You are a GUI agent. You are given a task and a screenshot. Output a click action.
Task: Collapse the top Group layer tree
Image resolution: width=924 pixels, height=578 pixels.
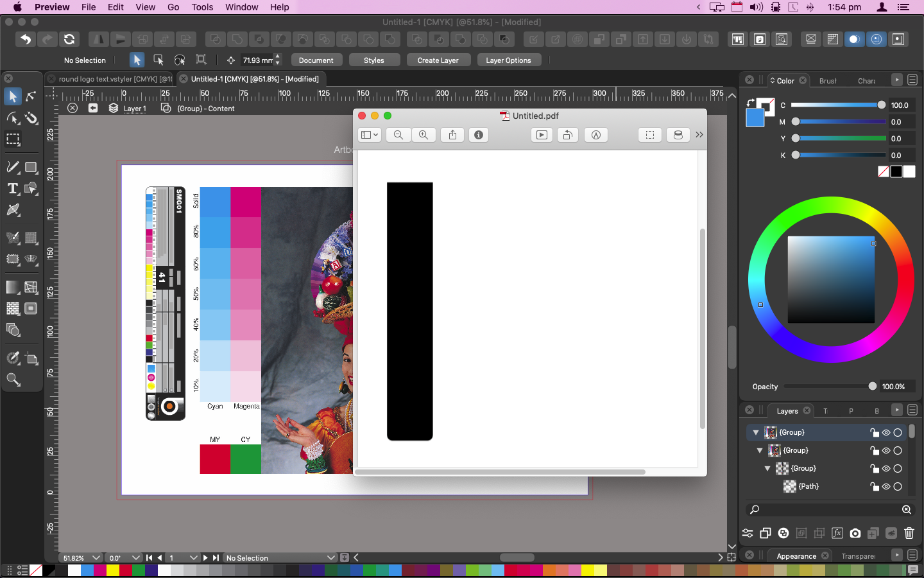pyautogui.click(x=756, y=433)
